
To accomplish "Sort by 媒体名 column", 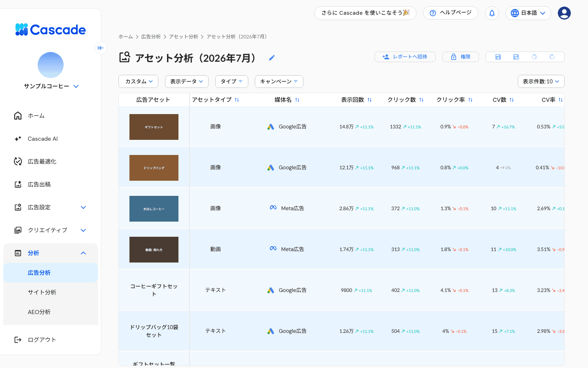I will click(297, 100).
